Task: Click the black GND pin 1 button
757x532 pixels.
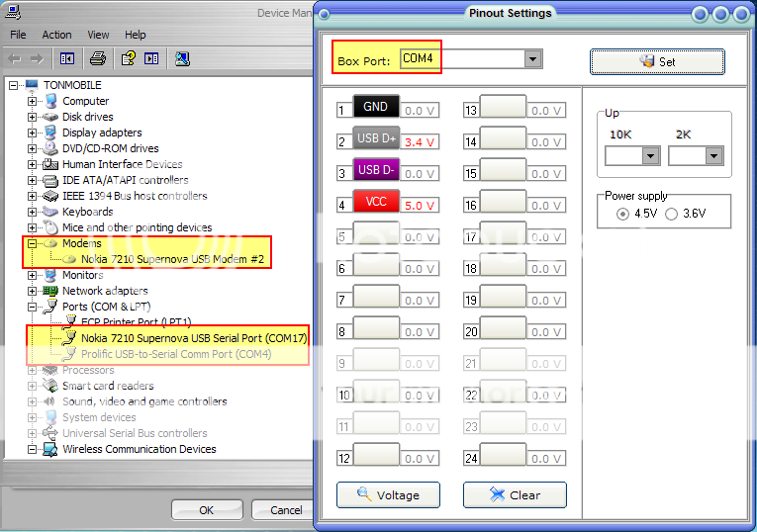Action: [376, 106]
